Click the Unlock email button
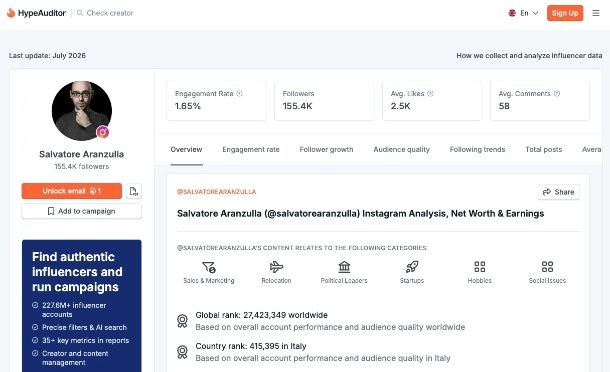The image size is (610, 372). [x=72, y=191]
